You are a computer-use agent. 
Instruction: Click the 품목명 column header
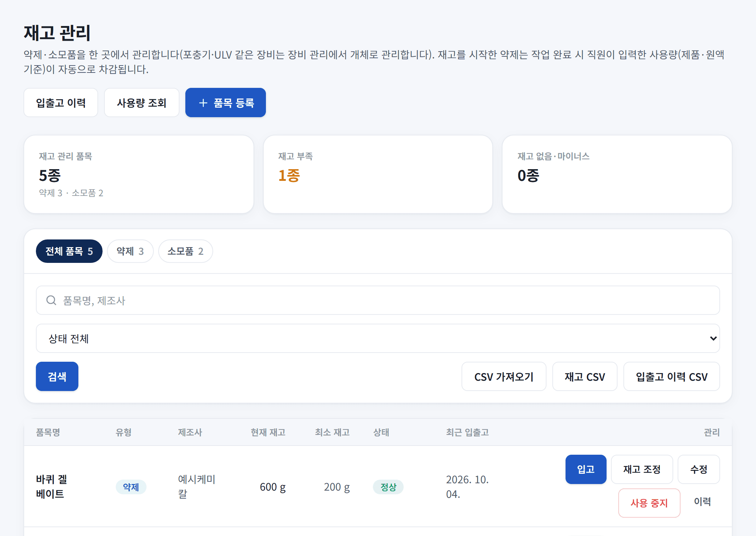[x=48, y=432]
